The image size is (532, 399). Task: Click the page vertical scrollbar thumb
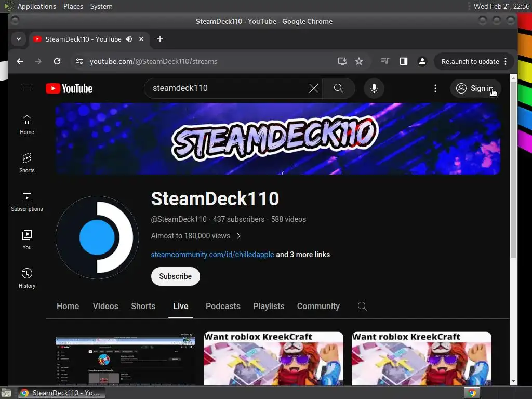pyautogui.click(x=513, y=170)
